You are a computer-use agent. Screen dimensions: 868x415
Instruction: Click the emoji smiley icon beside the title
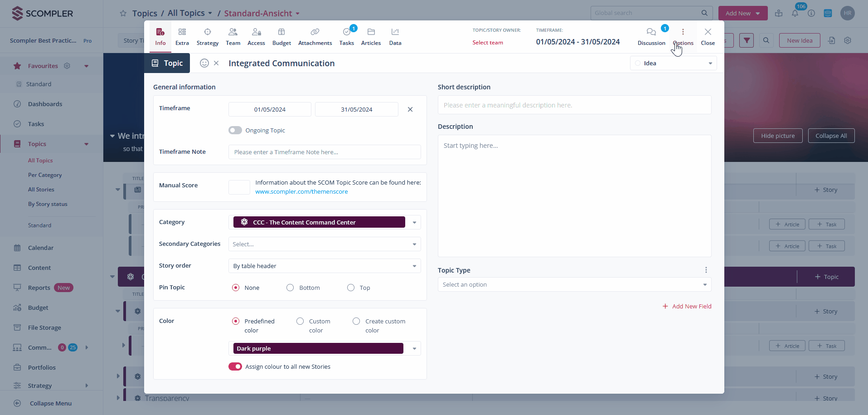[x=204, y=63]
